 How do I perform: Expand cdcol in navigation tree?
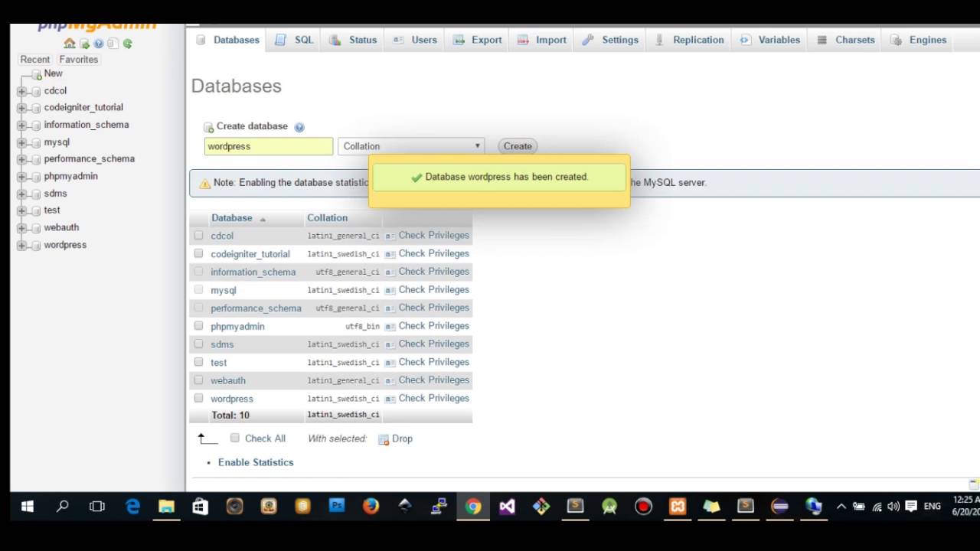tap(21, 92)
